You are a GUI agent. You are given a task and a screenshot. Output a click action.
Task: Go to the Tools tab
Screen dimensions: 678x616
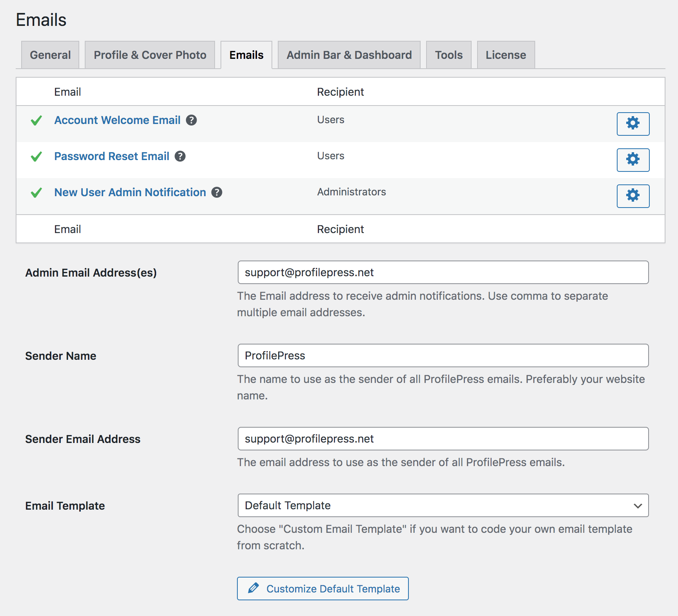coord(449,55)
